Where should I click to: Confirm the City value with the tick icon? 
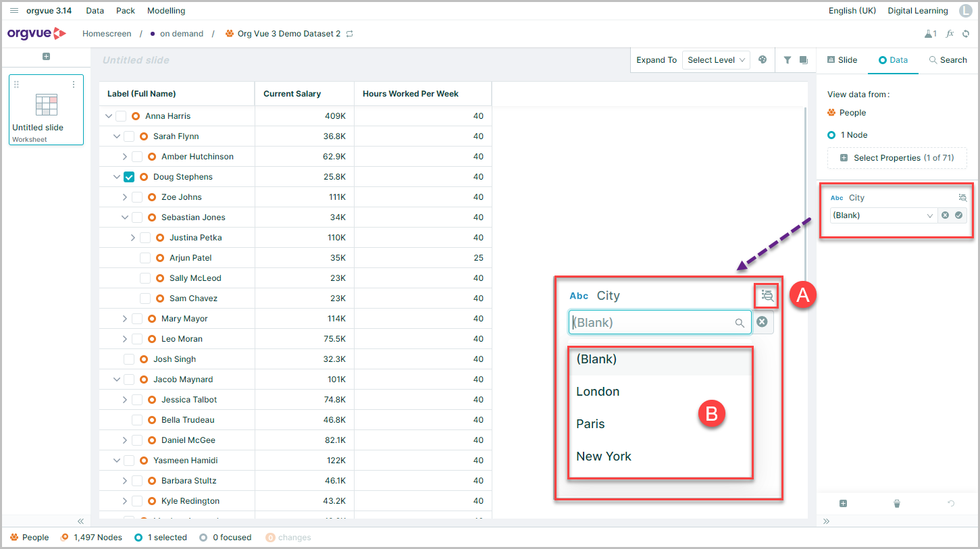tap(958, 215)
